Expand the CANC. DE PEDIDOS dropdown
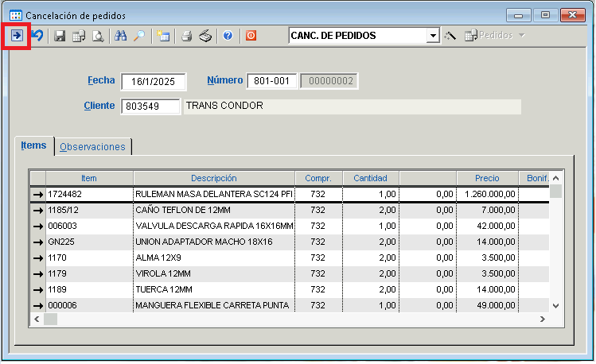 tap(433, 36)
